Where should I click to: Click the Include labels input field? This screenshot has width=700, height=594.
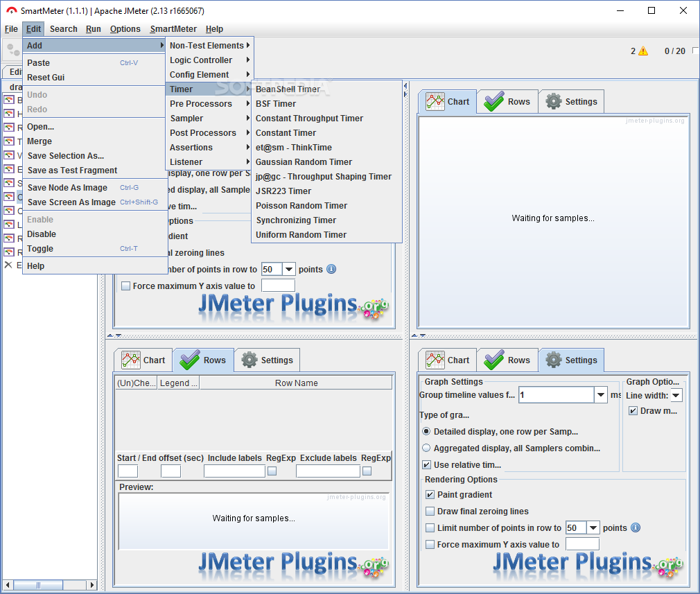234,471
